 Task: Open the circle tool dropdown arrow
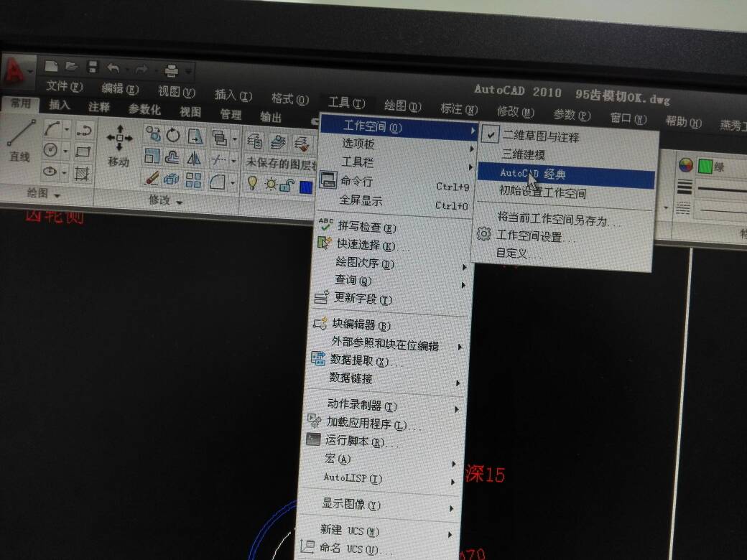coord(66,151)
